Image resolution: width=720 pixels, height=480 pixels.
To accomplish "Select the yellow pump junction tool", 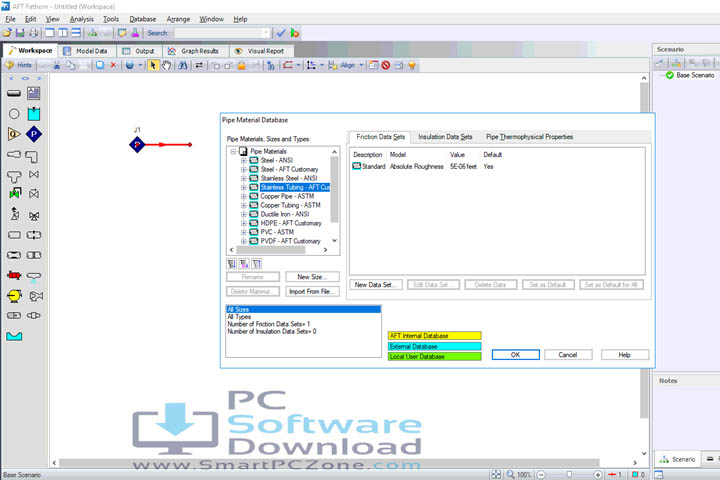I will click(x=14, y=296).
